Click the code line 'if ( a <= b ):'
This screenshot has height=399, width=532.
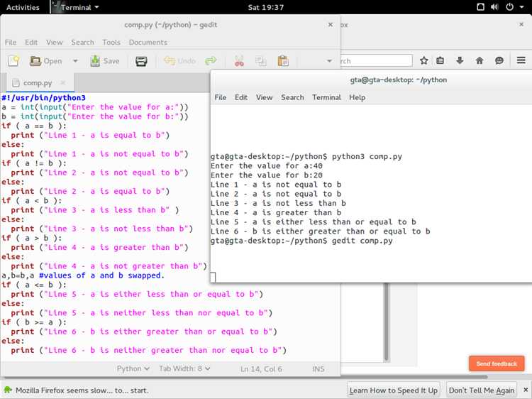point(34,285)
